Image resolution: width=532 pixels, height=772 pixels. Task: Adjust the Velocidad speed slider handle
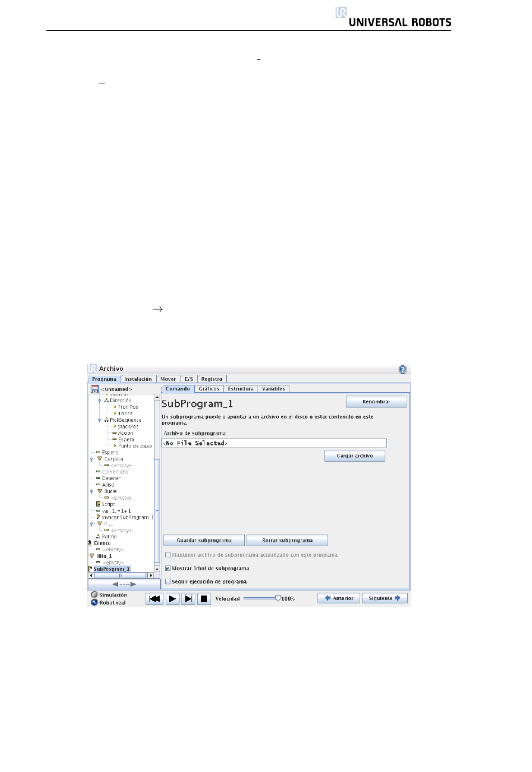pyautogui.click(x=278, y=598)
